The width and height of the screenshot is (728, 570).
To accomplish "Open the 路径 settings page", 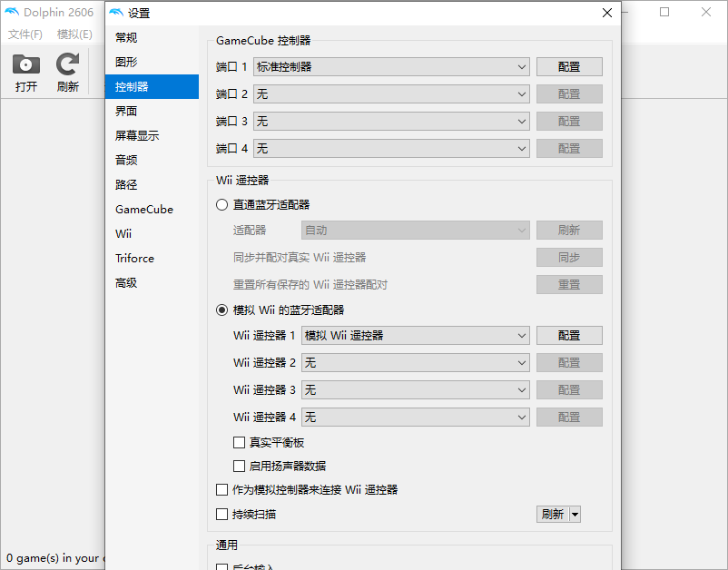I will click(152, 185).
